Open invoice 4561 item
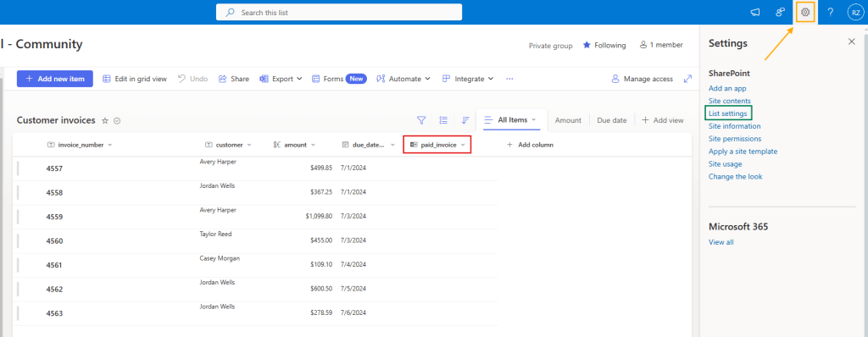 click(54, 265)
